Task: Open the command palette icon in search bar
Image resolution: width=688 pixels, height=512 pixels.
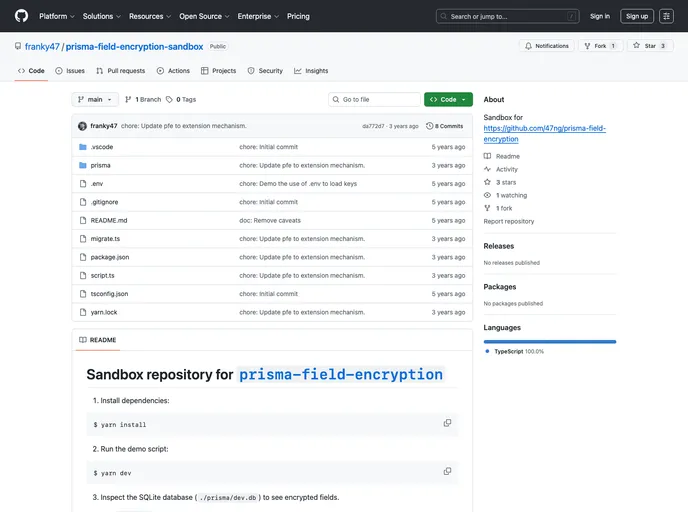Action: pyautogui.click(x=571, y=16)
